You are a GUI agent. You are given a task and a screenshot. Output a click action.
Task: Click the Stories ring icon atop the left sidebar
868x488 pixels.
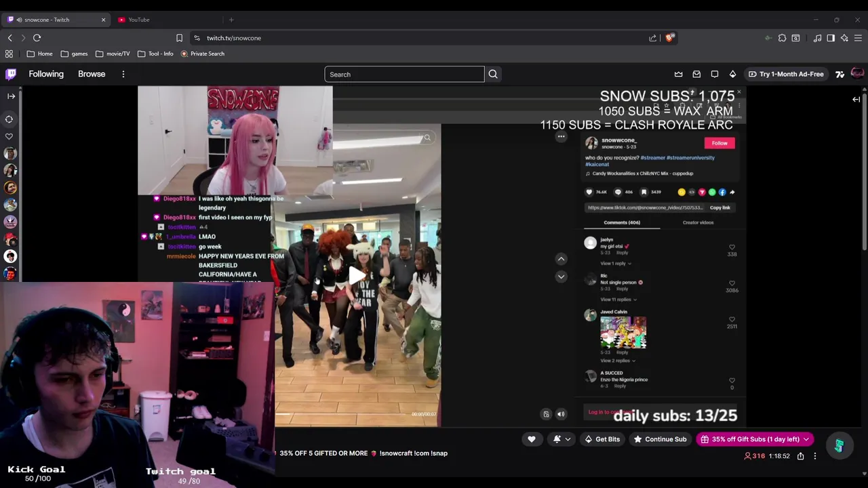click(9, 119)
